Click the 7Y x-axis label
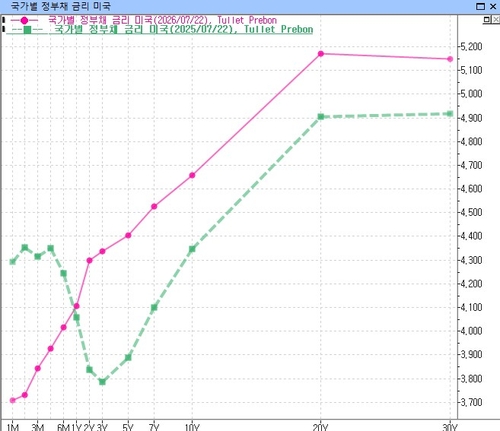 click(154, 427)
